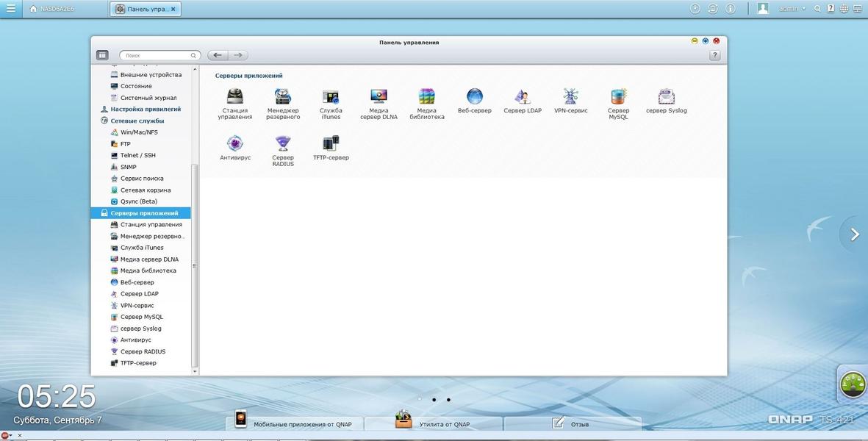Open the main hamburger menu
868x441 pixels.
[x=10, y=9]
